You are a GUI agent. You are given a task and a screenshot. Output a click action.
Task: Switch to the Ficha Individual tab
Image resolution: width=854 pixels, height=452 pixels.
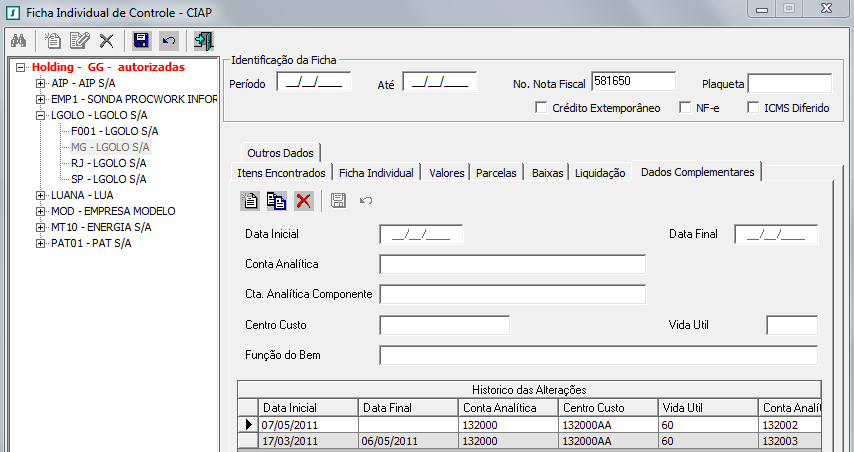[376, 173]
